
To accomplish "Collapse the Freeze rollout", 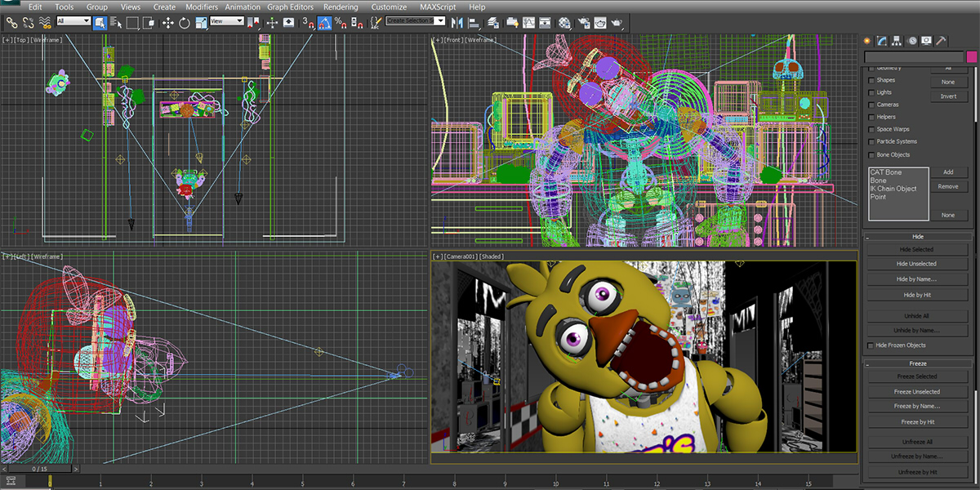I will tap(917, 363).
